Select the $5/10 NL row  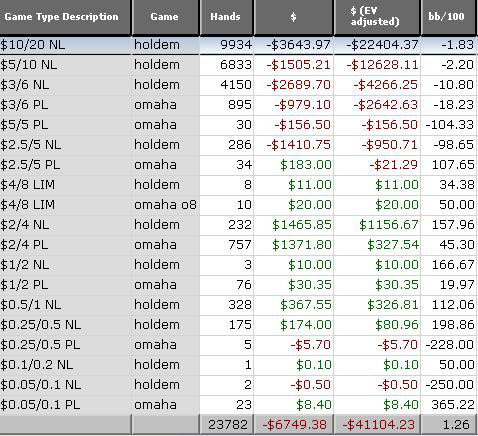click(238, 65)
